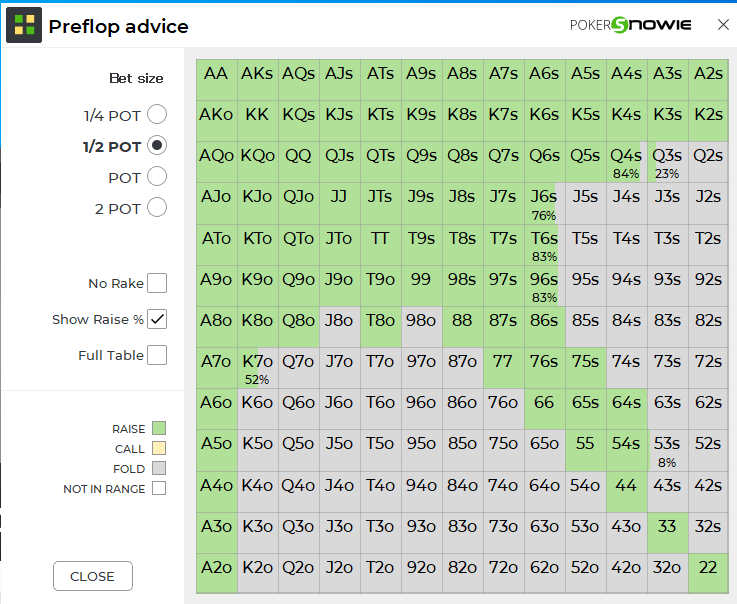The height and width of the screenshot is (604, 737).
Task: Click the PokerSnowie logo in header
Action: coord(630,25)
